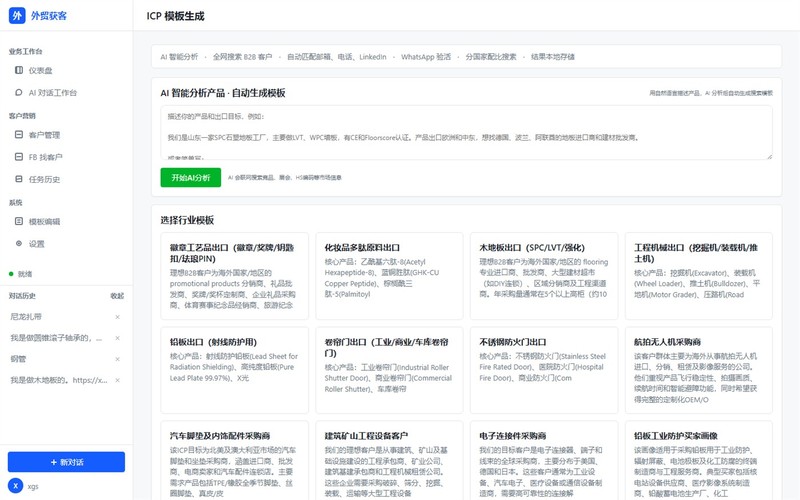Open 设置 via the gear icon
800x500 pixels.
(x=19, y=243)
